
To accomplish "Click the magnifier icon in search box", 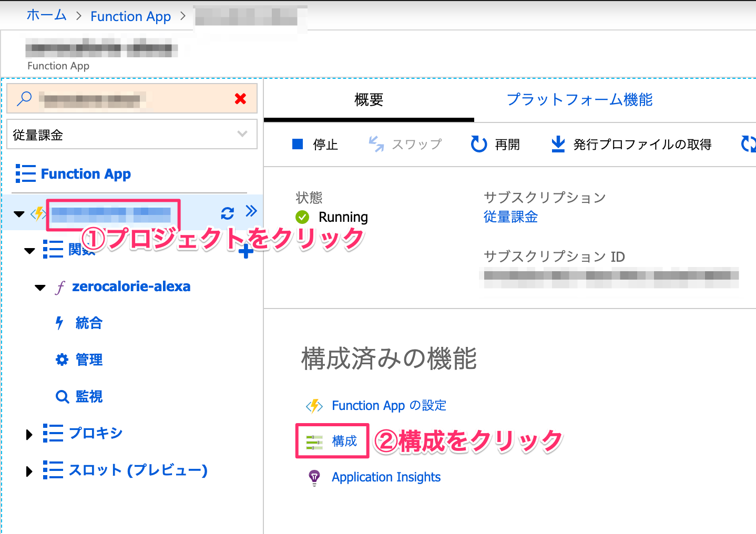I will [x=24, y=98].
